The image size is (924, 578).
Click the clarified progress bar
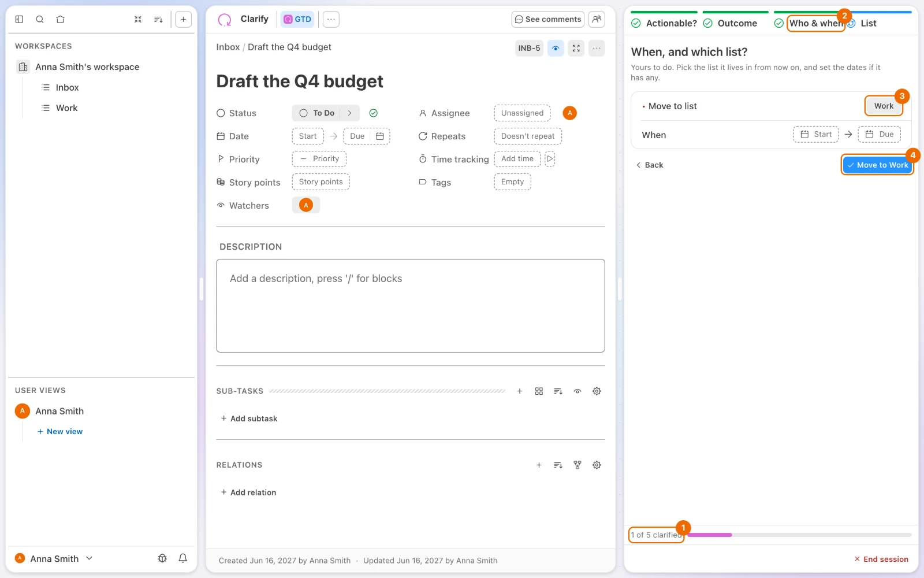(799, 535)
